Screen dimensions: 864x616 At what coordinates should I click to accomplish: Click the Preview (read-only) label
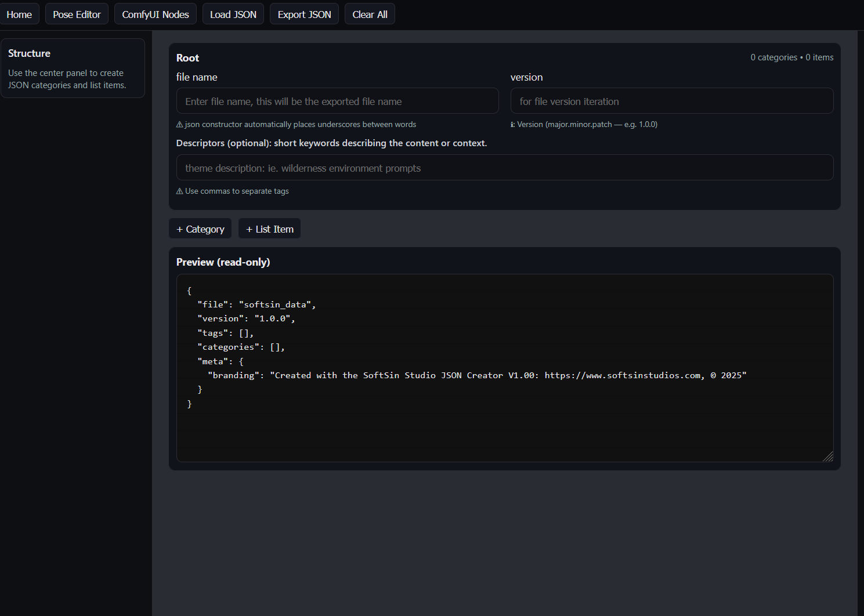pyautogui.click(x=223, y=262)
